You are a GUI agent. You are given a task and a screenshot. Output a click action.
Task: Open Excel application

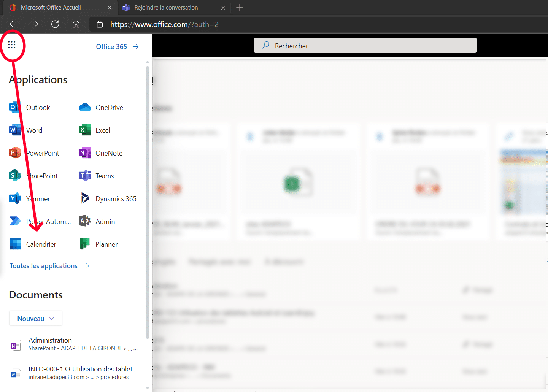click(95, 130)
